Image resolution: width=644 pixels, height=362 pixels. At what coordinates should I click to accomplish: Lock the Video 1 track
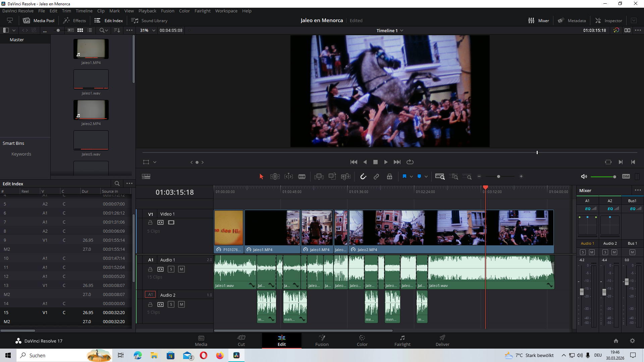(x=150, y=223)
